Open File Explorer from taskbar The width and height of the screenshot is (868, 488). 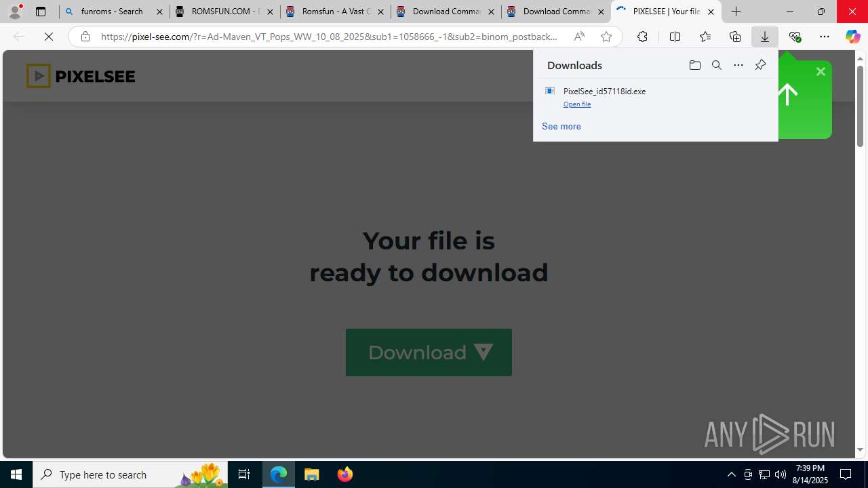[x=312, y=474]
